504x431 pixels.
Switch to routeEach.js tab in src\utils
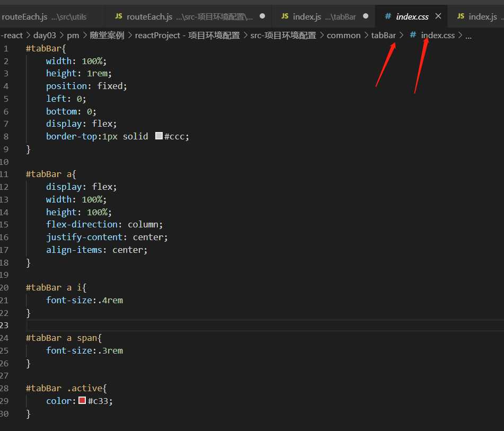[x=44, y=16]
